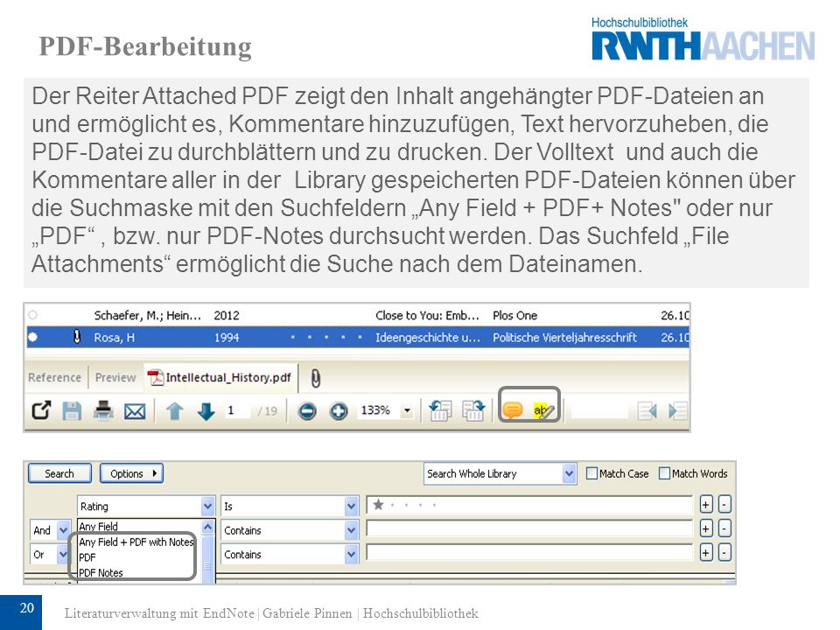Click the search text field in And row
This screenshot has width=840, height=630.
pyautogui.click(x=529, y=528)
